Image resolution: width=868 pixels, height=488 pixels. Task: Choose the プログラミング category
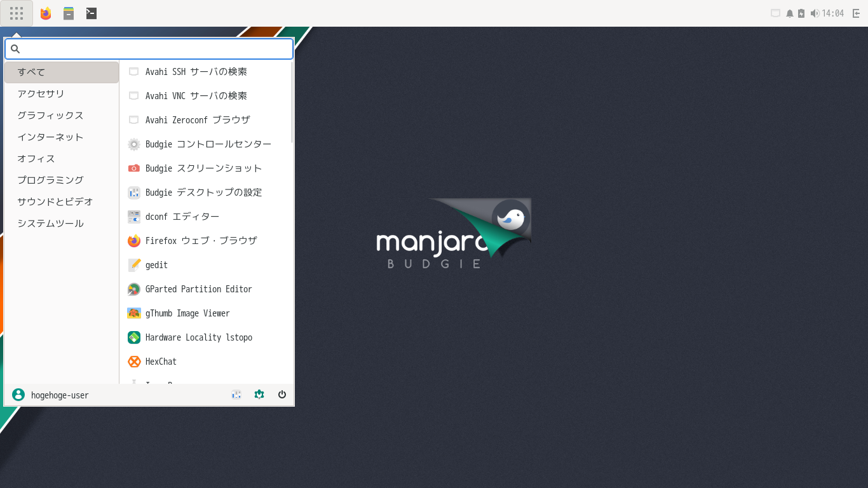(62, 180)
